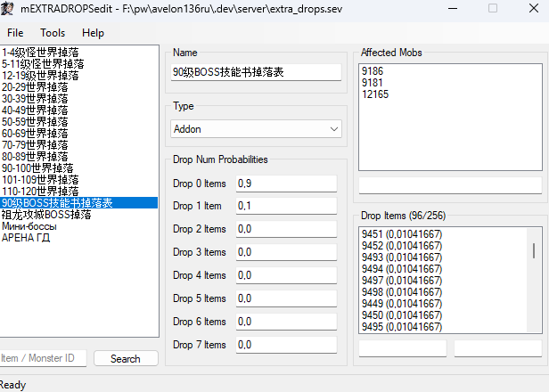549x392 pixels.
Task: Select the 1-4级怪世界掉落 list entry
Action: pyautogui.click(x=39, y=53)
